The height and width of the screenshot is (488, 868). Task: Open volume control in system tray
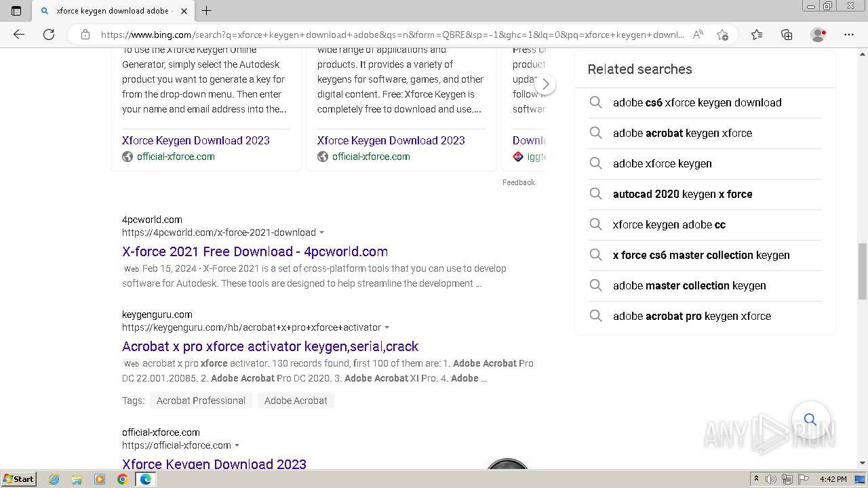pos(771,479)
